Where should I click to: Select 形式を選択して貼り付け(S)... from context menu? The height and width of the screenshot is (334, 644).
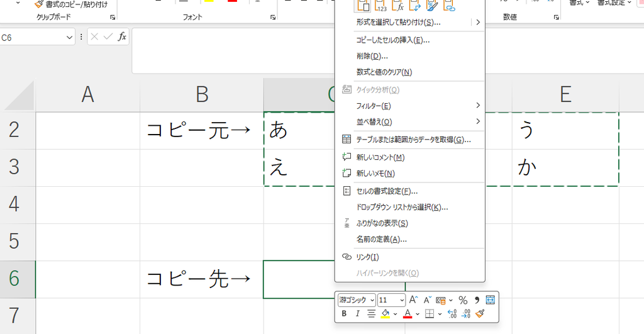coord(410,22)
